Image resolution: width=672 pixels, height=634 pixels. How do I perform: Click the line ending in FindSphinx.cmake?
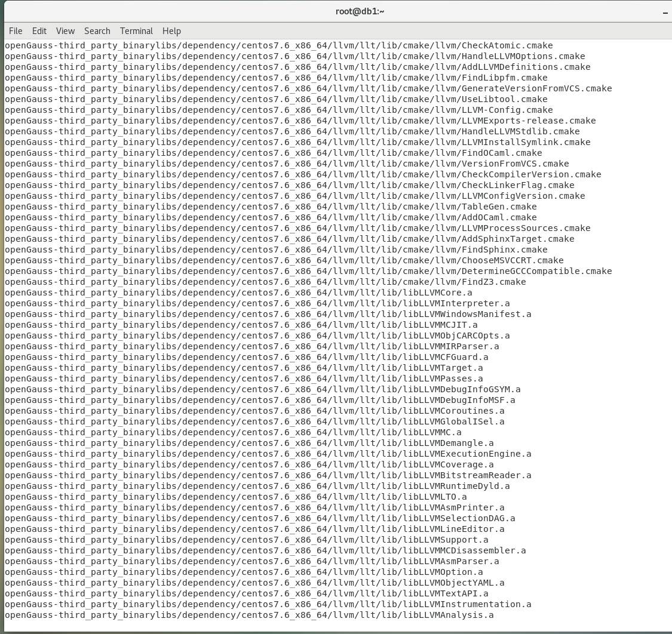pos(276,250)
